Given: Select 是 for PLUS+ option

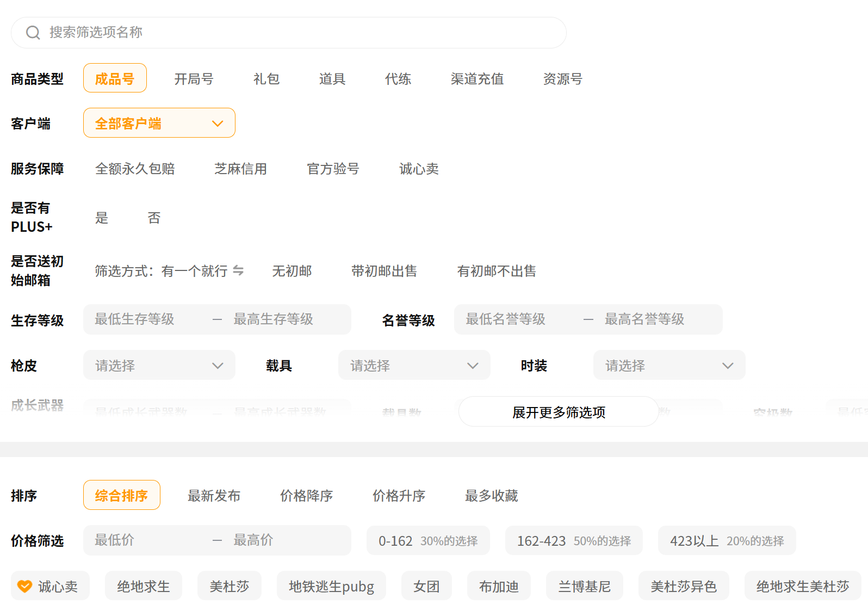Looking at the screenshot, I should tap(102, 218).
